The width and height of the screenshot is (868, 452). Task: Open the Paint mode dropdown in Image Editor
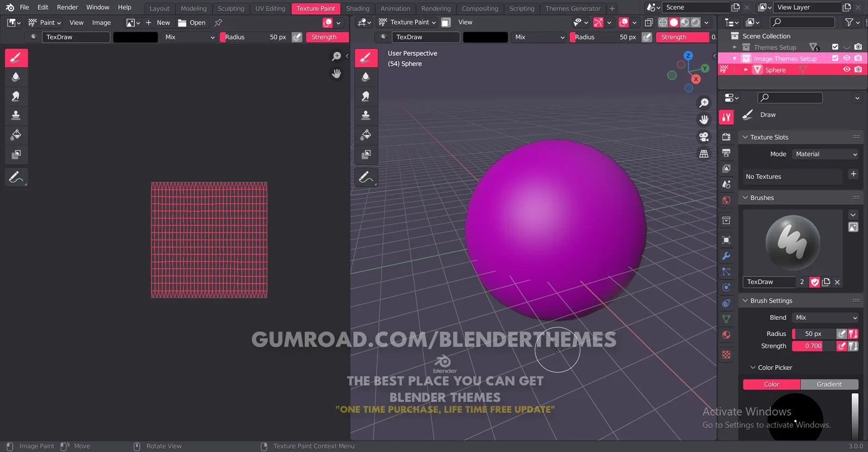coord(44,23)
